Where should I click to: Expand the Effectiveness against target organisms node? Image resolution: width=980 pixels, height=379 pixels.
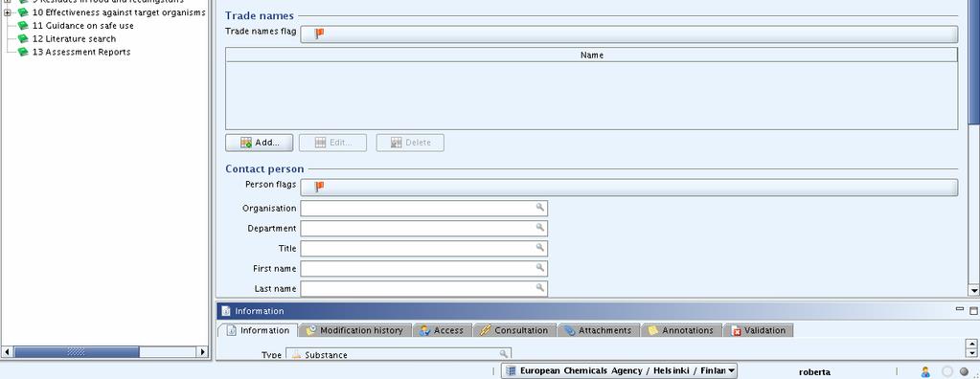[7, 12]
